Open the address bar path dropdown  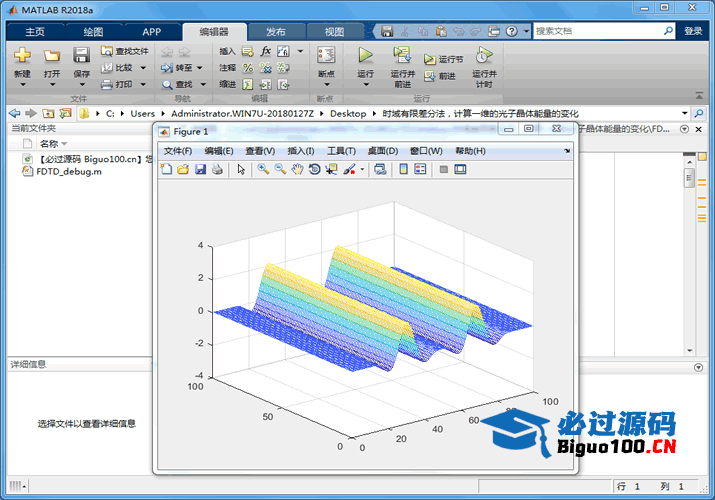(685, 113)
